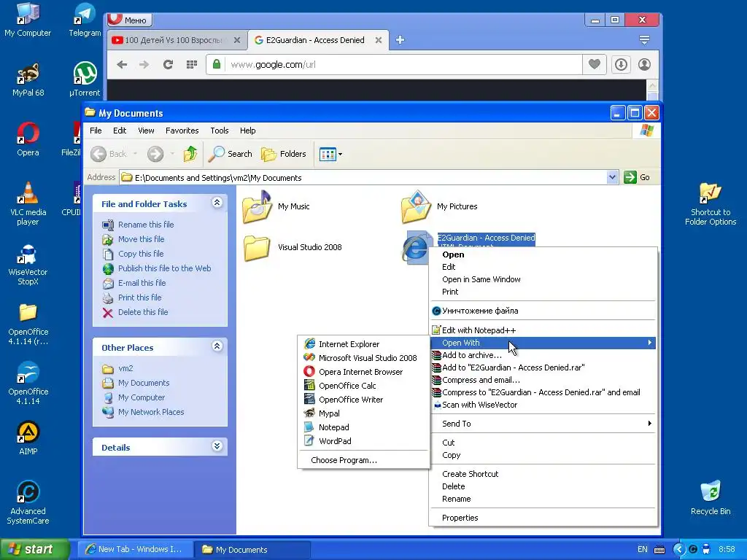
Task: Expand the Send To submenu
Action: [543, 424]
